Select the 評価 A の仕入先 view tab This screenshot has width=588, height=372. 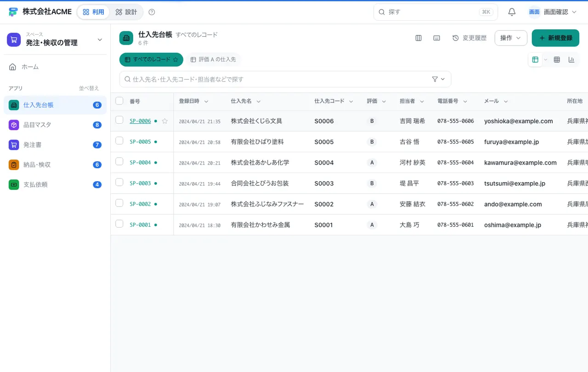(213, 60)
